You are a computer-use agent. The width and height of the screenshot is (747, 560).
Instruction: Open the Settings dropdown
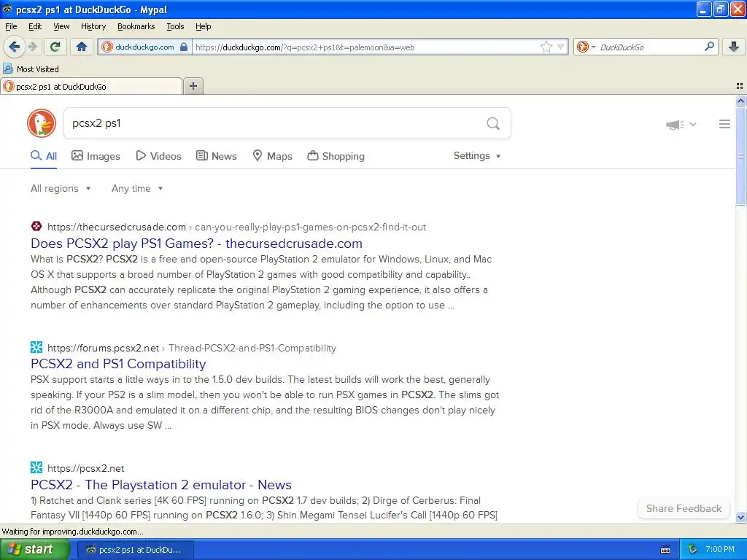(x=477, y=156)
